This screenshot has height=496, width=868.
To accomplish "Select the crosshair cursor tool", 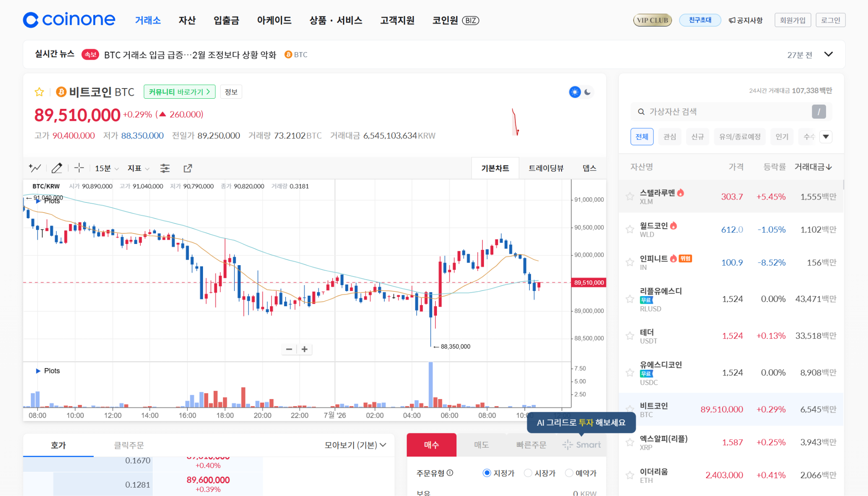I will 79,168.
